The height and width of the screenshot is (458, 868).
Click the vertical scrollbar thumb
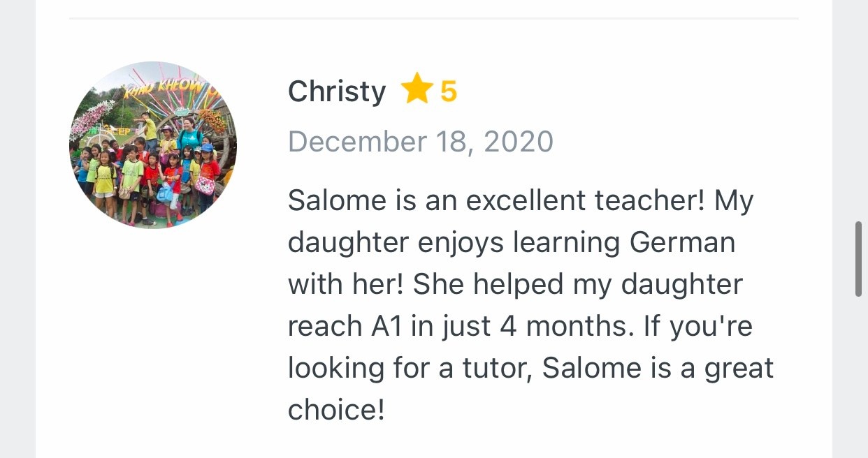858,259
